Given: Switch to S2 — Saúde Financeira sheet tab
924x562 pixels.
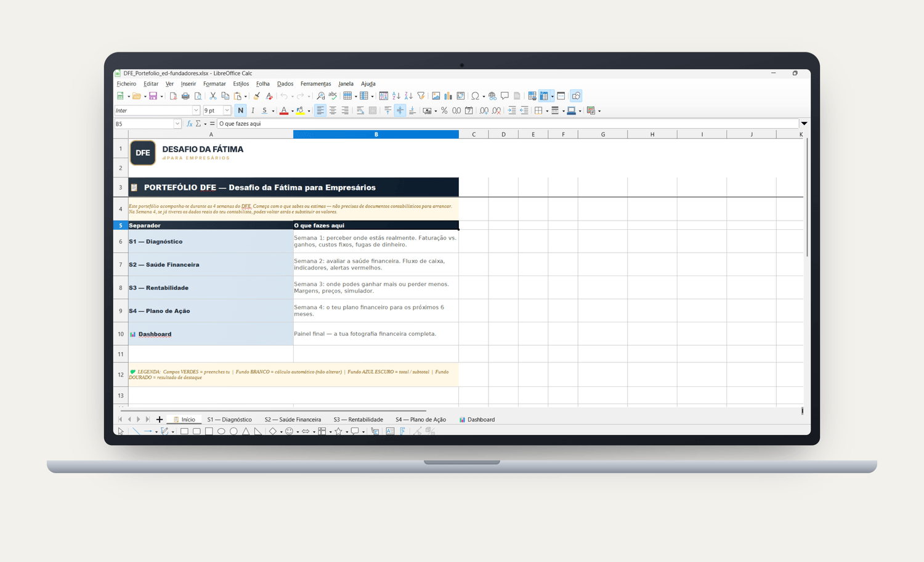Looking at the screenshot, I should [293, 420].
